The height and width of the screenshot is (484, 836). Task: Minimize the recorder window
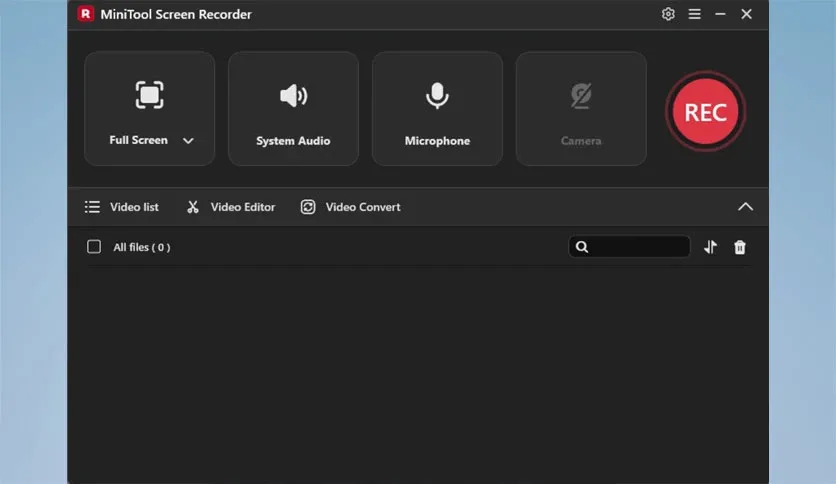point(720,14)
